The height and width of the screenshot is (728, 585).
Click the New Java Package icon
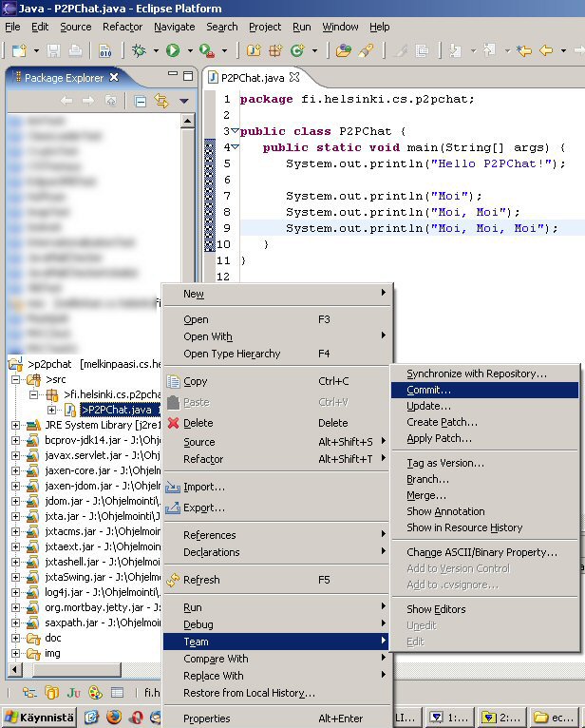click(x=275, y=50)
